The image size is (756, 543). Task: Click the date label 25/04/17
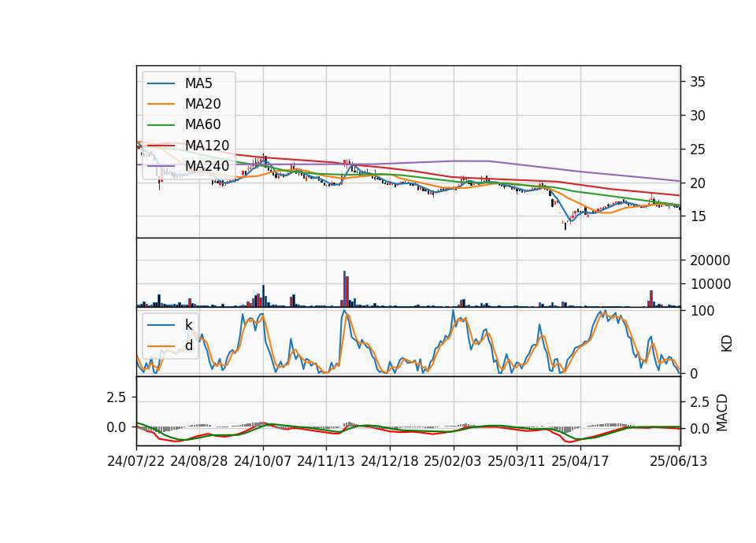(580, 461)
